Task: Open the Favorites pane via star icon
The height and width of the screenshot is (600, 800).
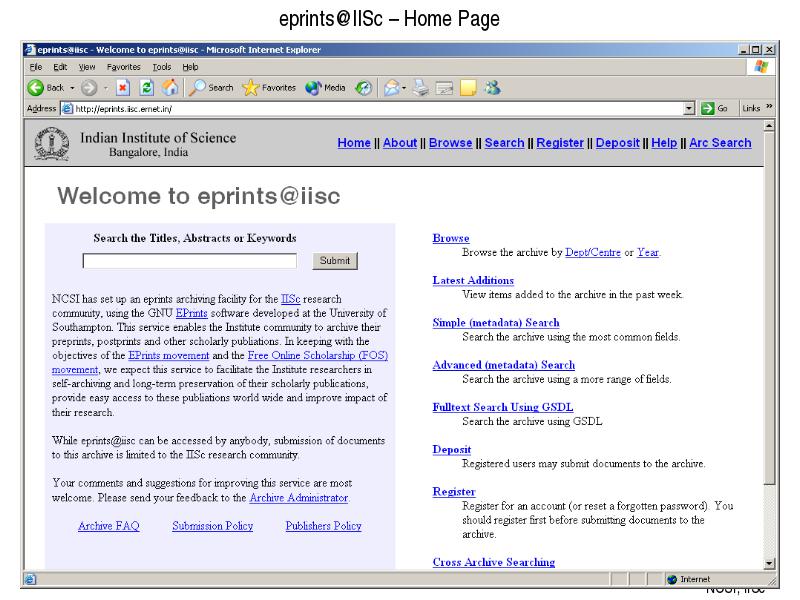Action: [269, 88]
